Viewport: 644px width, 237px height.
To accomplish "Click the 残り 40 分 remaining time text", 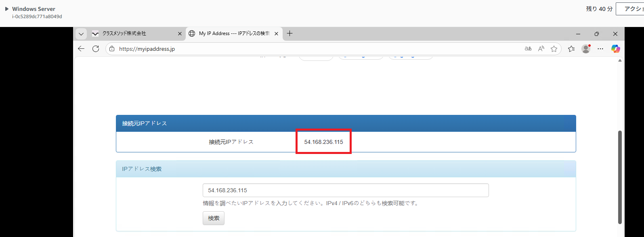I will (599, 8).
